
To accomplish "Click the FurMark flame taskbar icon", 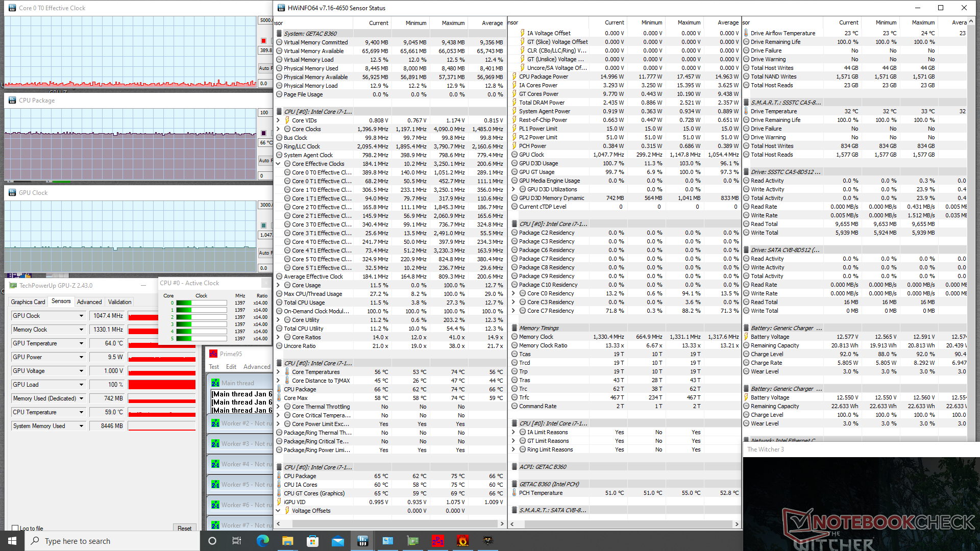I will 462,541.
